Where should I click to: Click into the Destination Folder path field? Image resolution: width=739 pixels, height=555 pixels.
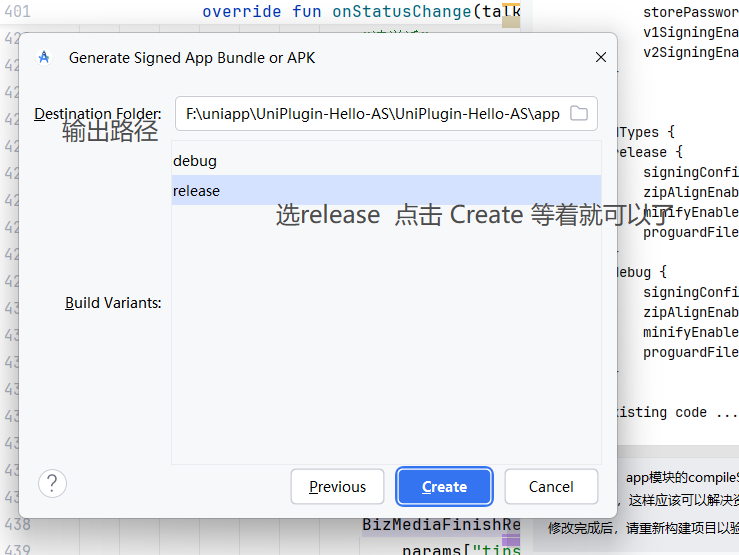click(372, 114)
